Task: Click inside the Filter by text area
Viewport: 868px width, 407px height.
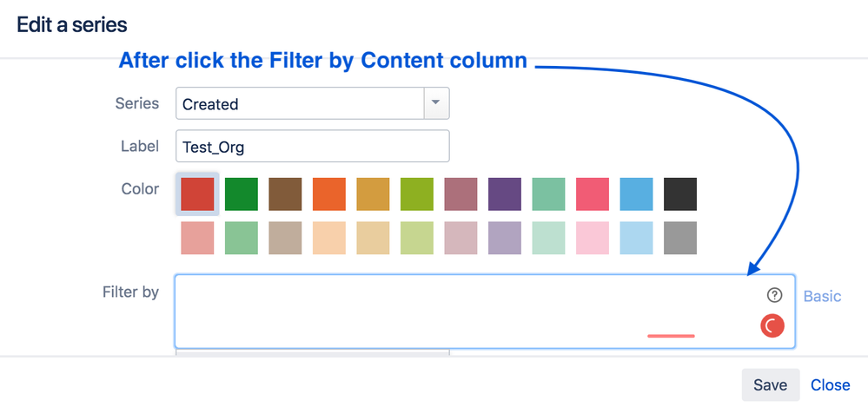Action: pos(485,312)
